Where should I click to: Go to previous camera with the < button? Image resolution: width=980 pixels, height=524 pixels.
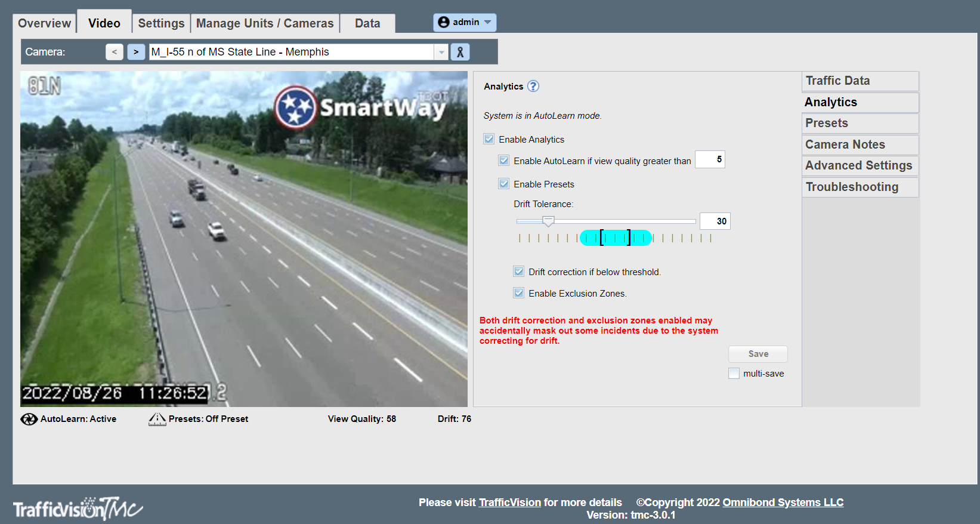[115, 52]
